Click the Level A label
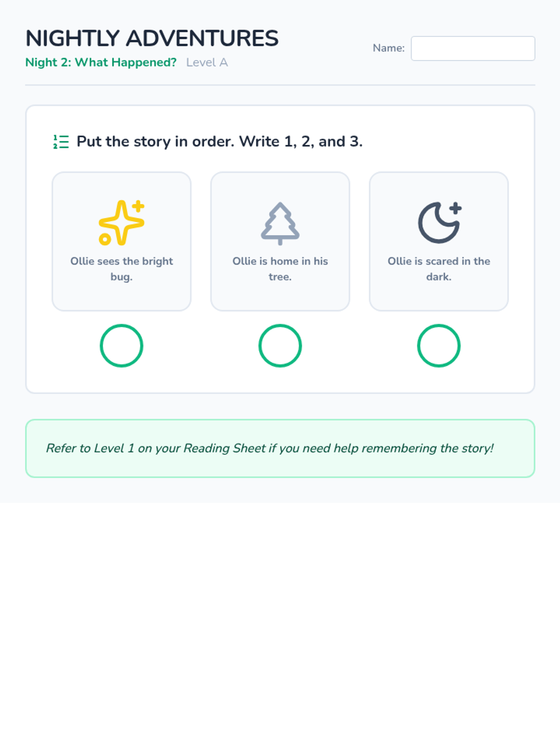 207,63
